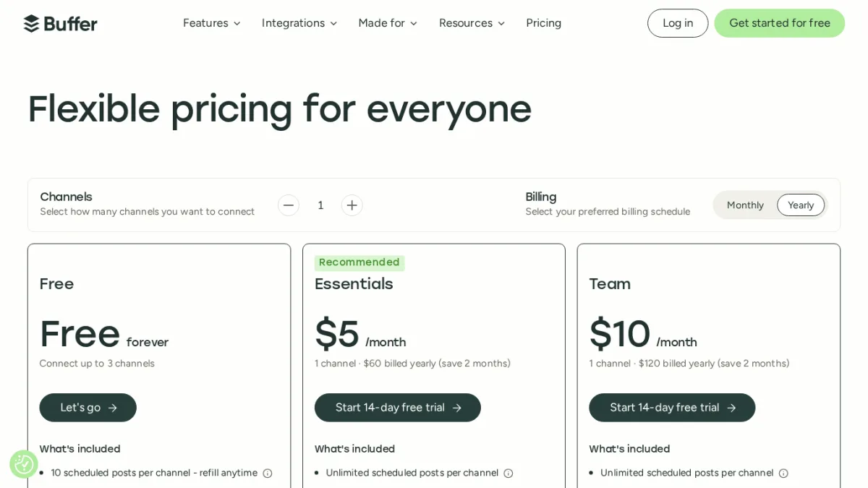
Task: Click Let's go on the Free plan
Action: (x=88, y=408)
